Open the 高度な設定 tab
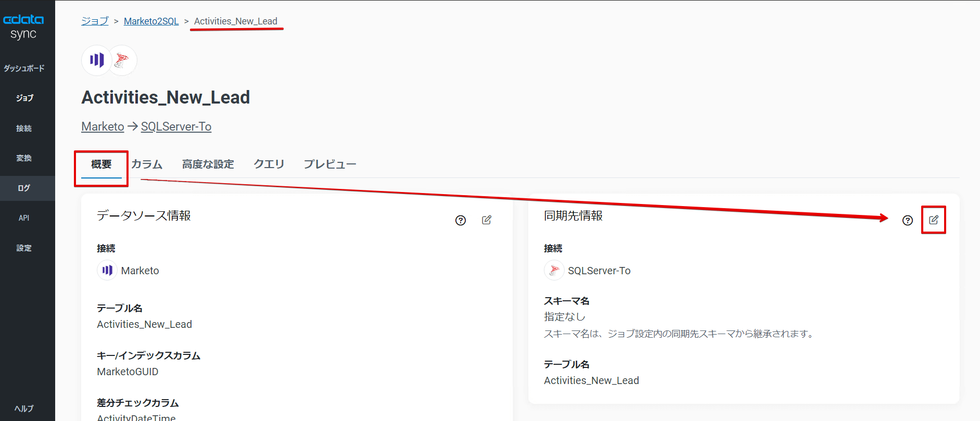The image size is (980, 421). [x=208, y=164]
